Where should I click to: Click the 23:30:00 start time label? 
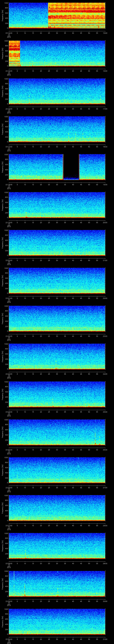[9, 639]
